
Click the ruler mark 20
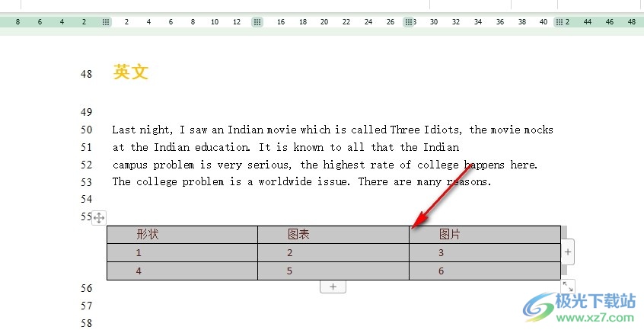pyautogui.click(x=324, y=22)
